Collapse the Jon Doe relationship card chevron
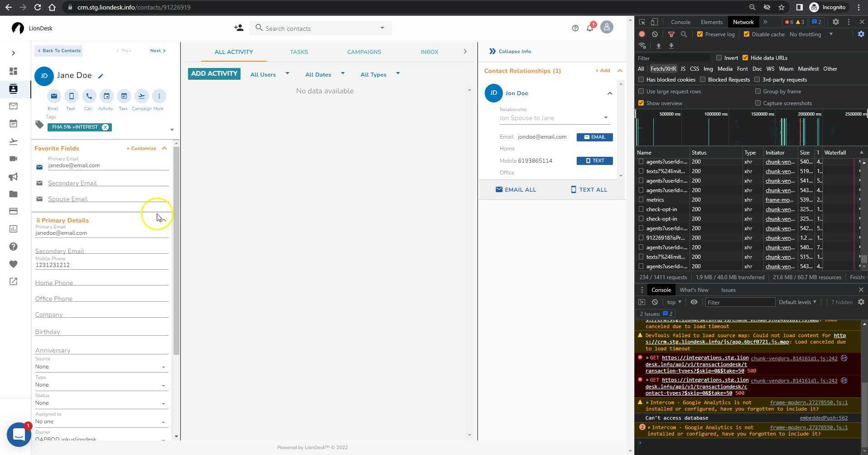Screen dimensions: 868x455 click(x=609, y=93)
